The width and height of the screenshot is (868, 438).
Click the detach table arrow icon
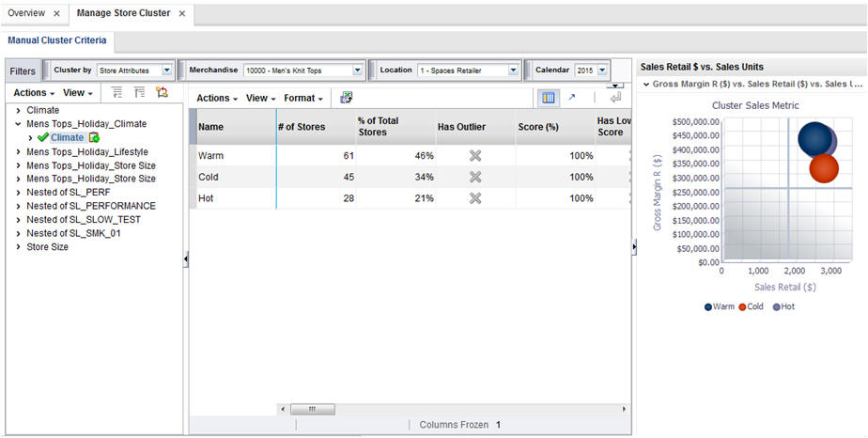pyautogui.click(x=572, y=98)
